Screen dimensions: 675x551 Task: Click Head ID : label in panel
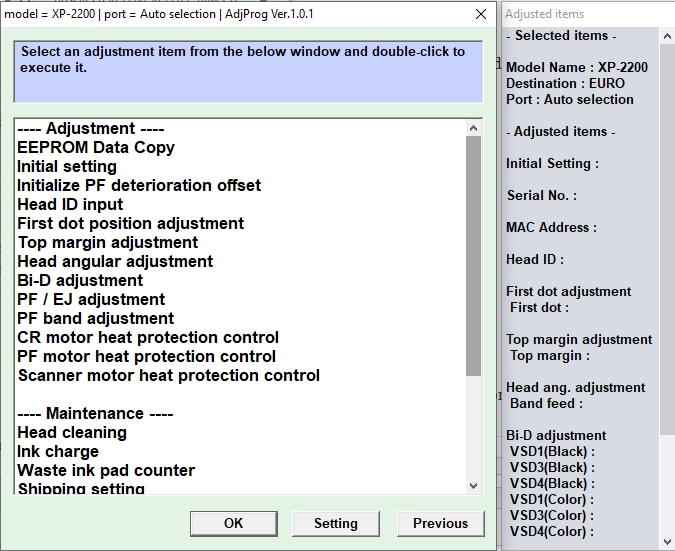(x=535, y=260)
